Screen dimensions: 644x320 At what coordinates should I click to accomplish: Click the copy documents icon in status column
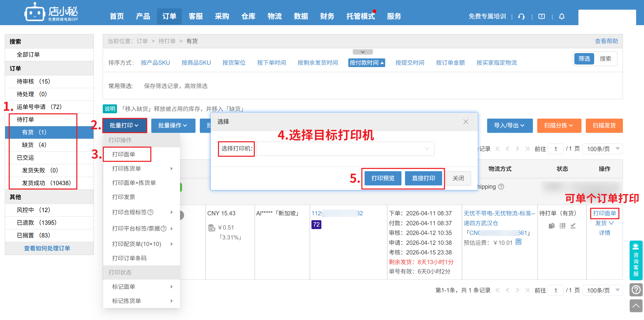pos(551,226)
